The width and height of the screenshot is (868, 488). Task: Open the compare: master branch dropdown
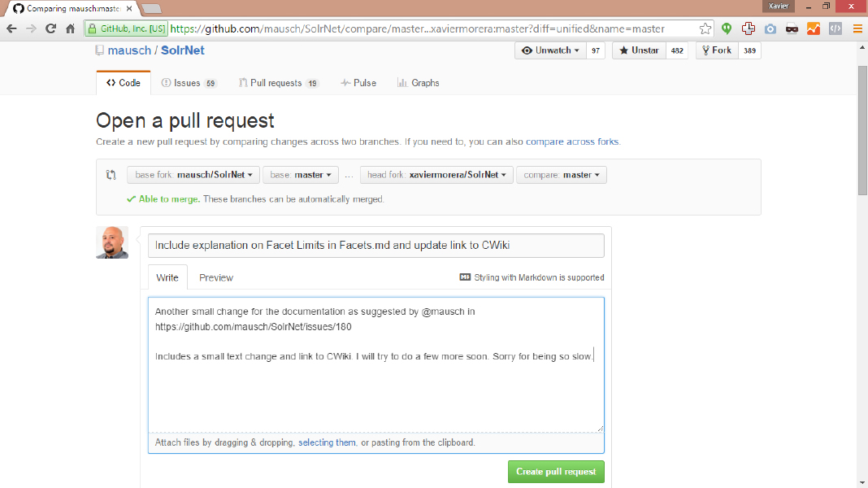tap(561, 175)
